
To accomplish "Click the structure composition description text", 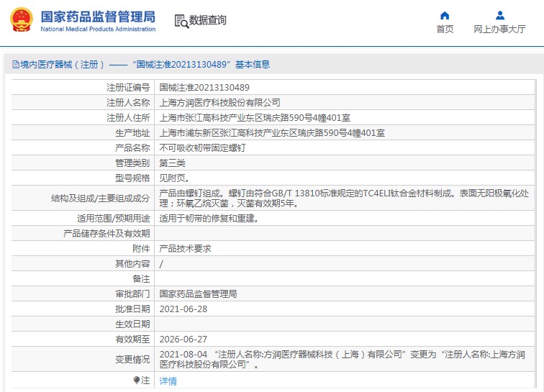I will (344, 198).
